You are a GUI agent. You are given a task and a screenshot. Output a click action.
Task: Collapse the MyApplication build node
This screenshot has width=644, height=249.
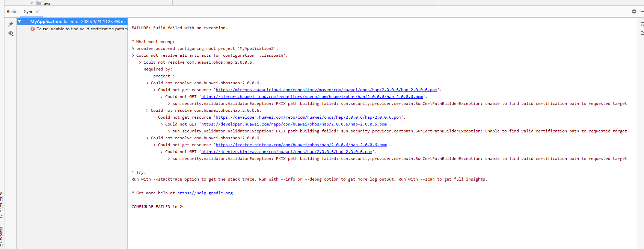pos(20,21)
